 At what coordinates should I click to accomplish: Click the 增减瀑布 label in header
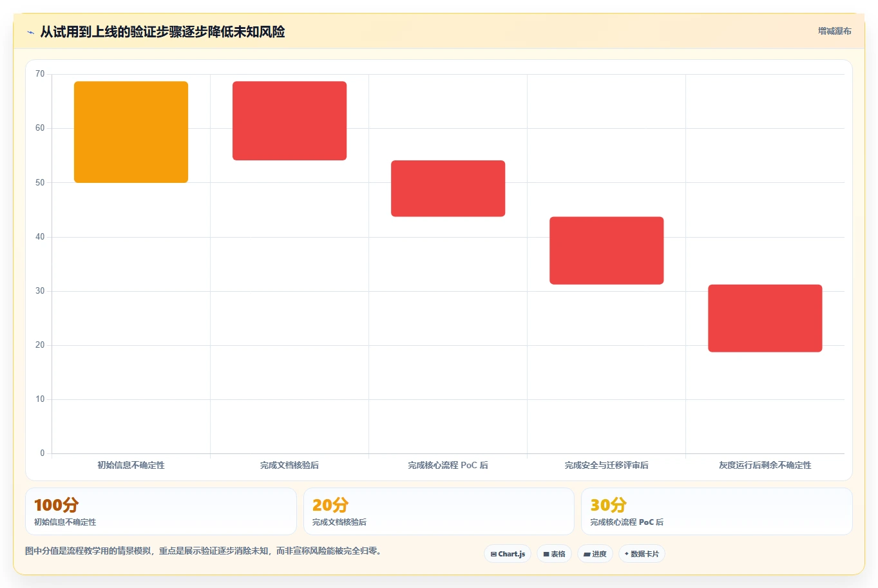click(835, 31)
